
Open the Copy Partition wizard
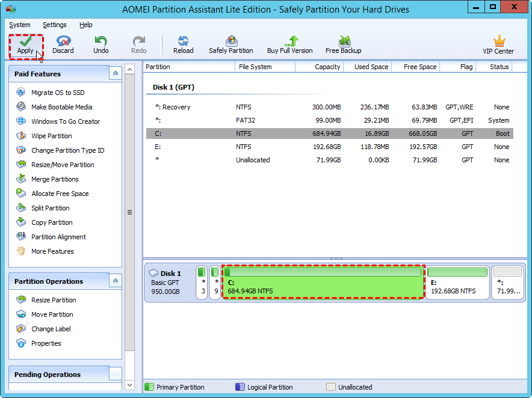(45, 222)
